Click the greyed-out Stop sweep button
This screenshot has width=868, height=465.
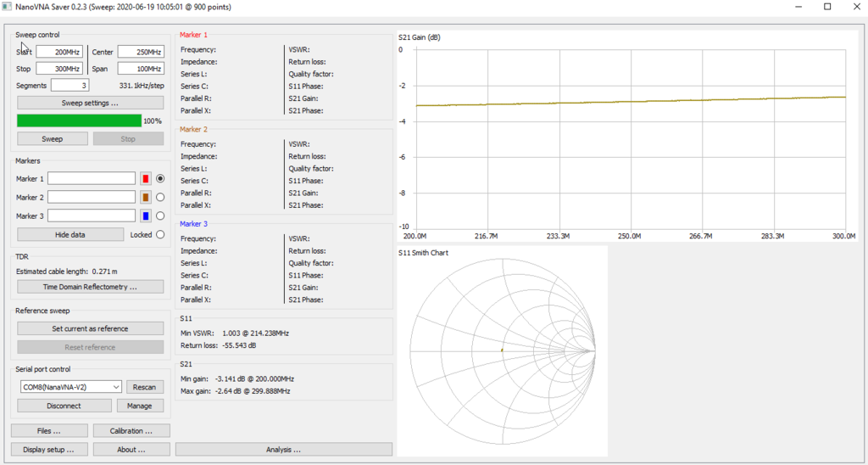[x=128, y=138]
